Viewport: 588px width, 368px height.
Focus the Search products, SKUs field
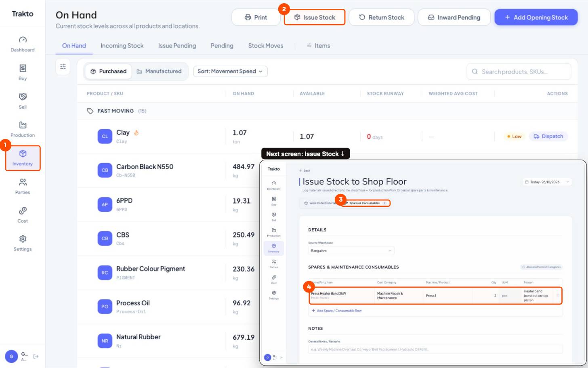[519, 71]
